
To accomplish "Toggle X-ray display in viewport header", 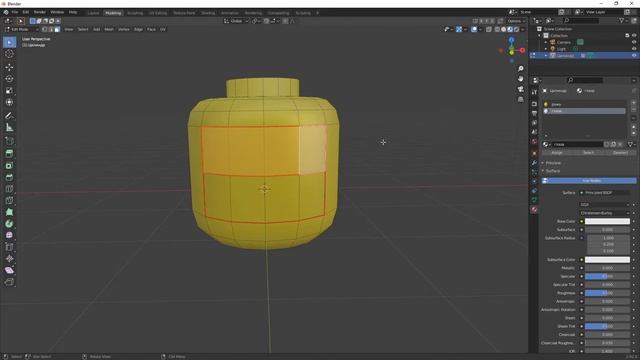I will pyautogui.click(x=489, y=29).
